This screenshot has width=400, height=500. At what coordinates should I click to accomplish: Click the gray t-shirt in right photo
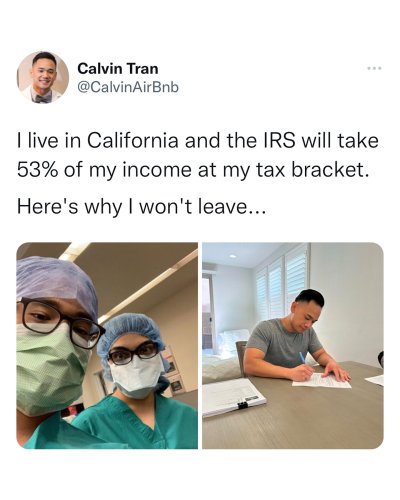(283, 343)
